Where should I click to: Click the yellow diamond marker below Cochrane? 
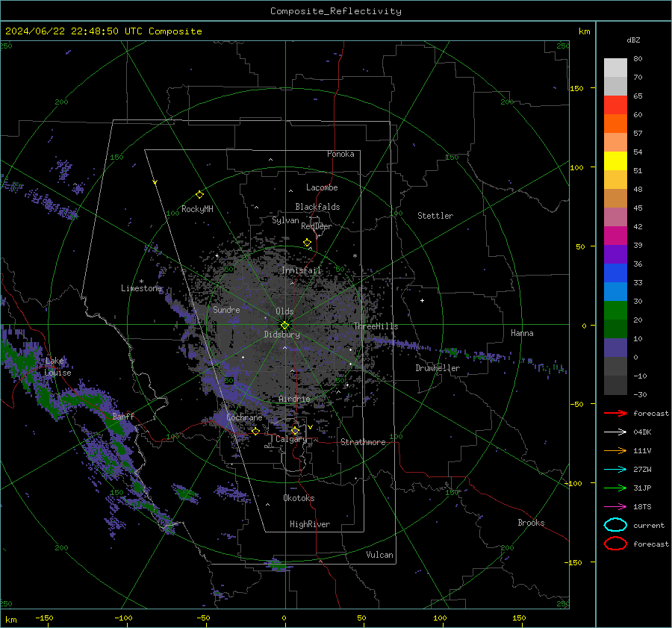[256, 432]
